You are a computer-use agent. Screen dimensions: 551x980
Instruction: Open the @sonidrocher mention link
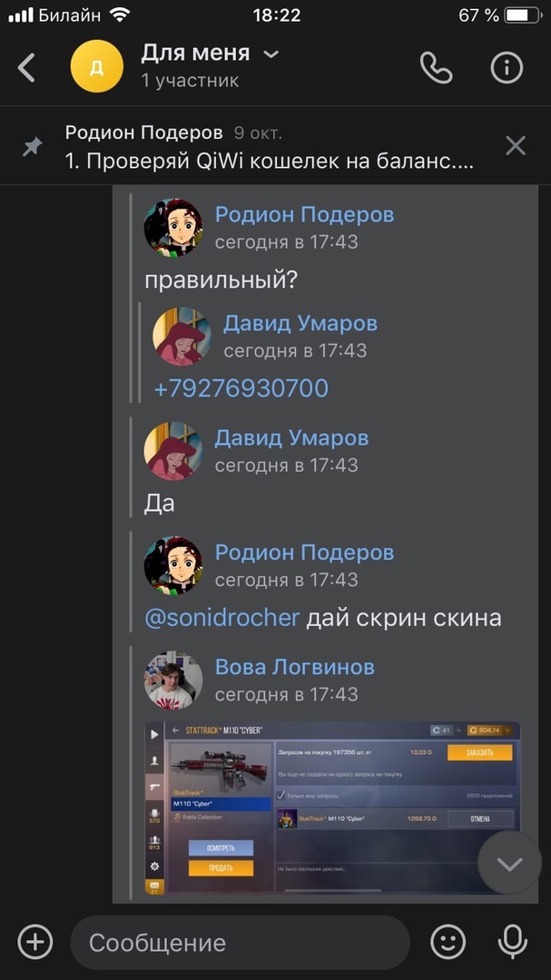(x=222, y=618)
